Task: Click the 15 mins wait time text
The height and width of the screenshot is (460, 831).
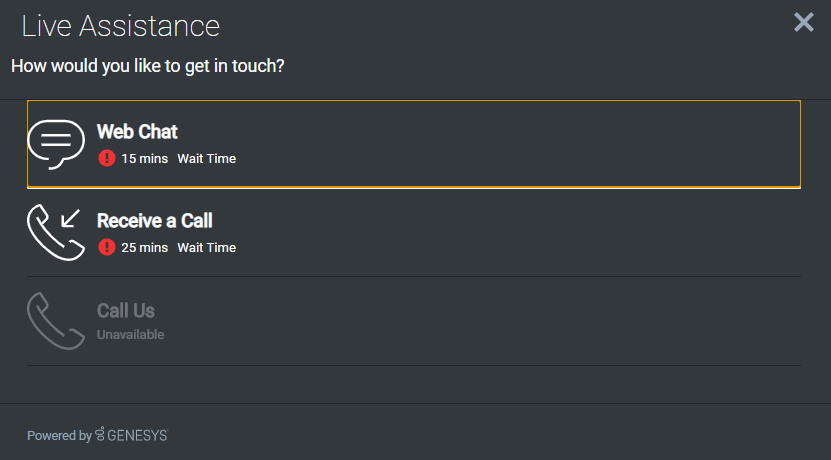Action: 145,158
